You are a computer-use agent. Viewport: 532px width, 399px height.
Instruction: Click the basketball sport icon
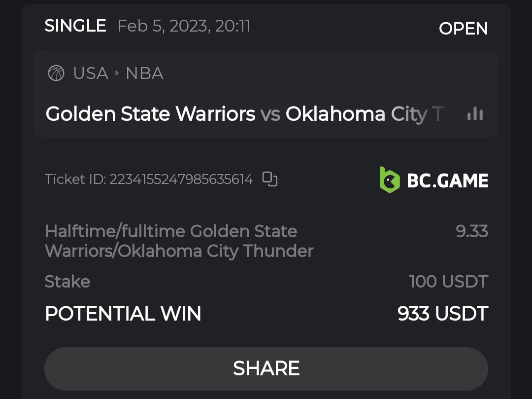click(56, 73)
